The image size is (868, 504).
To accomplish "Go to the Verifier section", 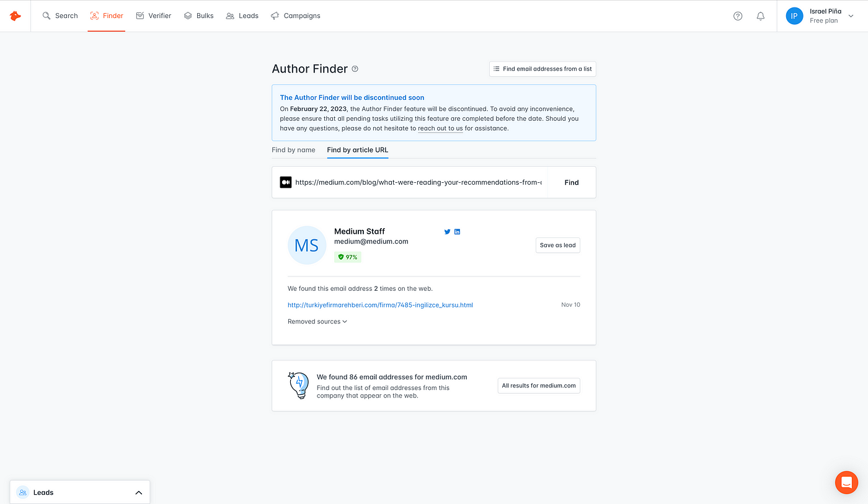I will (153, 15).
